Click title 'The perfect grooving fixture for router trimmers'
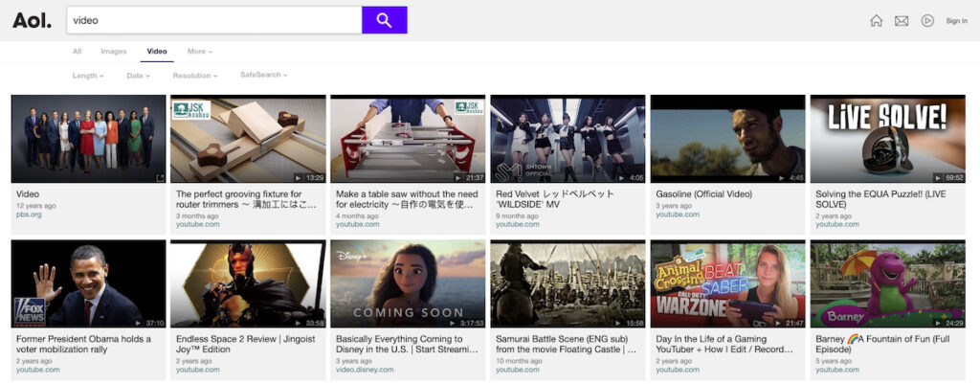The image size is (980, 384). click(x=246, y=199)
